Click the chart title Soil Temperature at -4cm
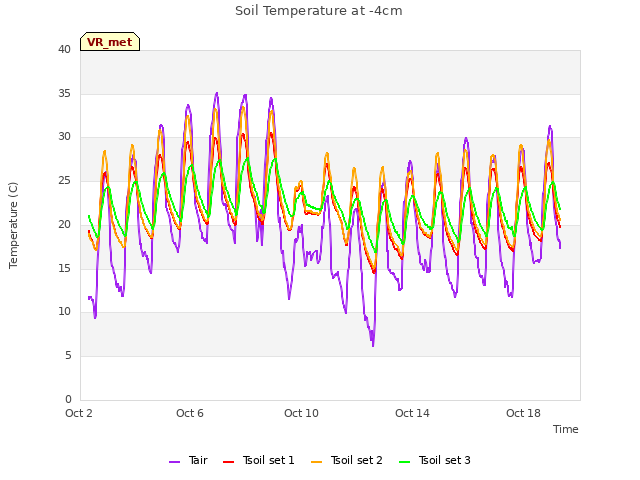This screenshot has height=480, width=640. coord(319,11)
